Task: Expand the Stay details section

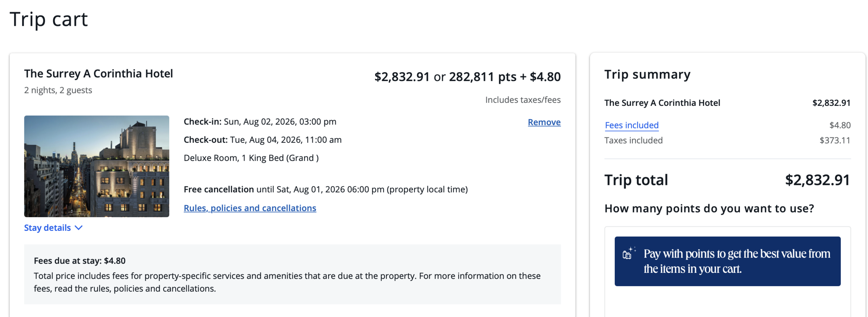Action: (x=47, y=228)
